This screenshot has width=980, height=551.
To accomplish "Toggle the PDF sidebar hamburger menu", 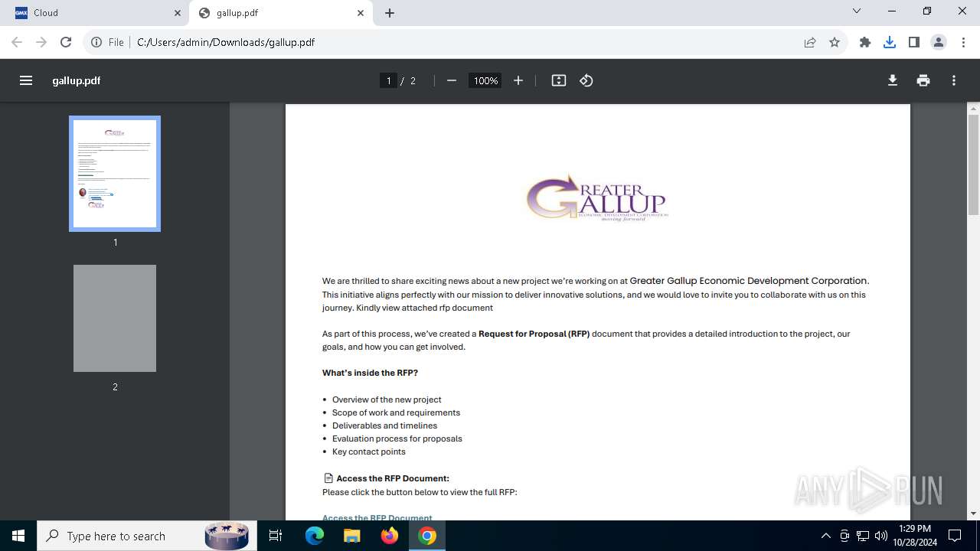I will tap(26, 80).
